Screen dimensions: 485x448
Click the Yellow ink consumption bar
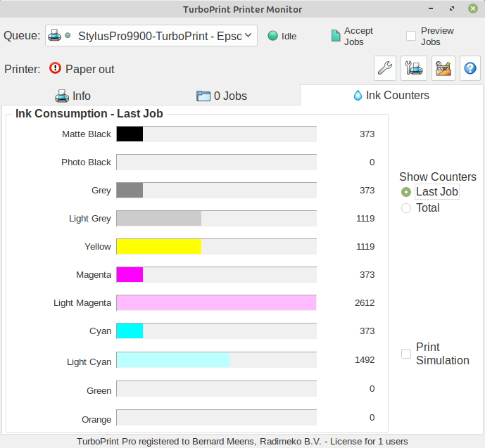[159, 247]
